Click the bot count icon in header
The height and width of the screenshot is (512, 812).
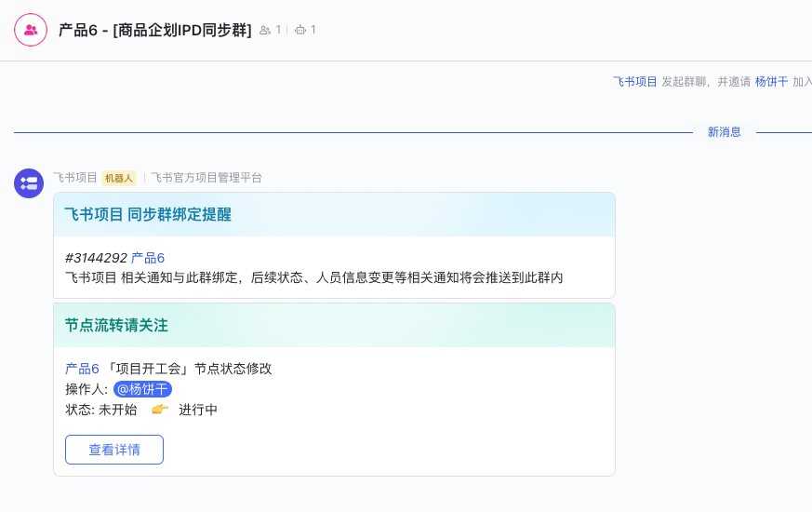click(x=300, y=30)
